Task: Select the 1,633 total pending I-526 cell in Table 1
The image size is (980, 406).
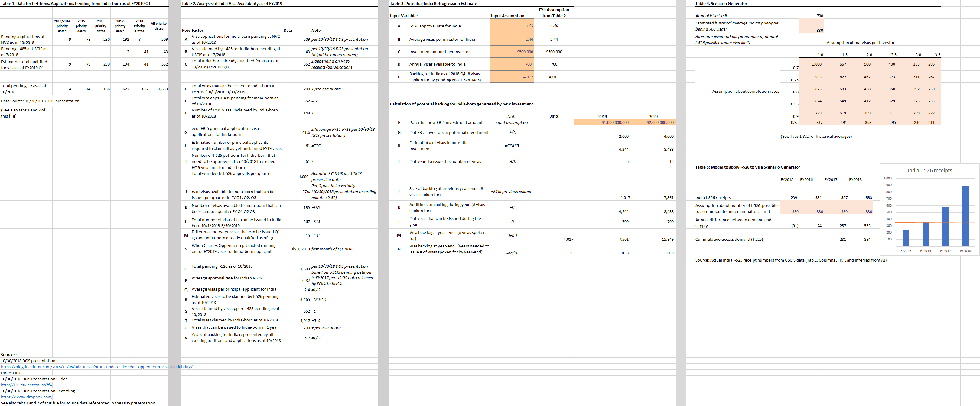Action: click(162, 89)
